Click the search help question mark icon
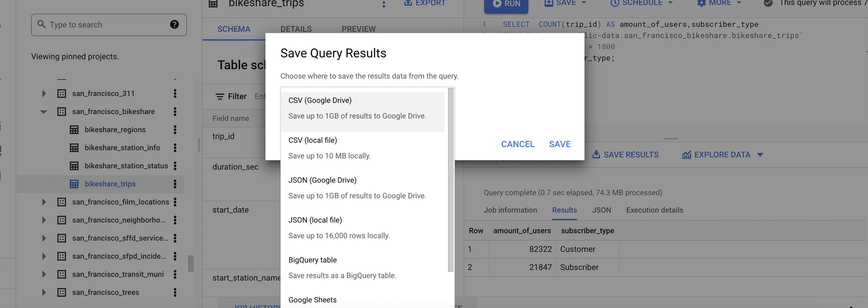868x308 pixels. point(174,25)
